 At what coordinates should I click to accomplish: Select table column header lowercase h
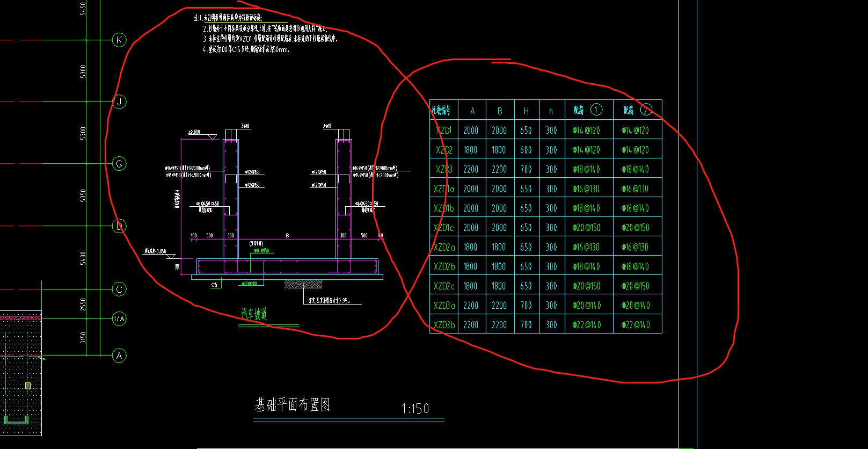[551, 111]
